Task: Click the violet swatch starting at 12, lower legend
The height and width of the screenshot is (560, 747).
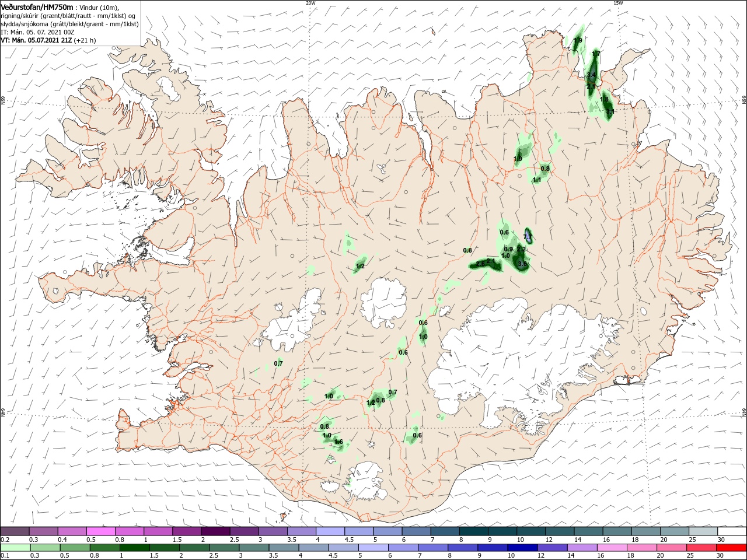Action: pyautogui.click(x=552, y=548)
